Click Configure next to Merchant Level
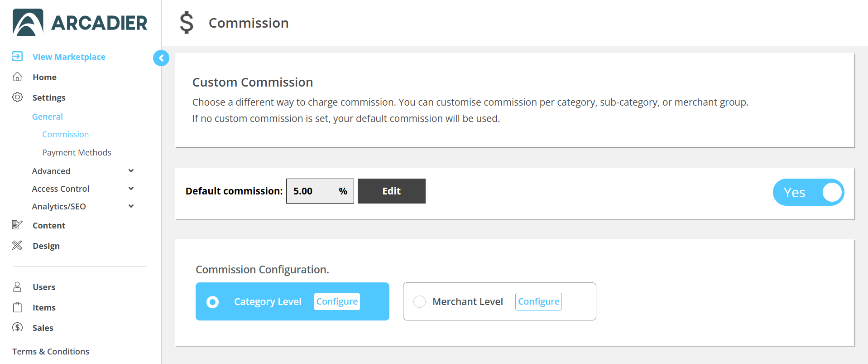This screenshot has height=364, width=868. [x=538, y=301]
